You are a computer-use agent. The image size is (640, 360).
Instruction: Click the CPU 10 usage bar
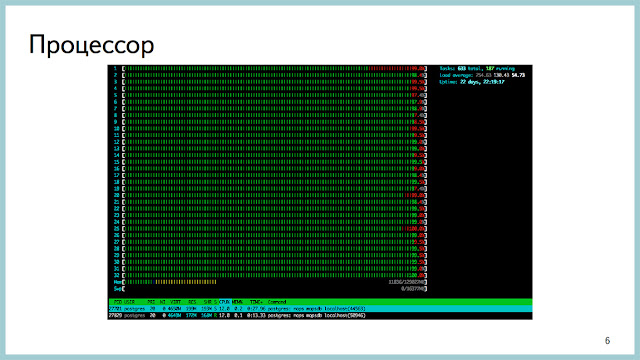click(274, 129)
